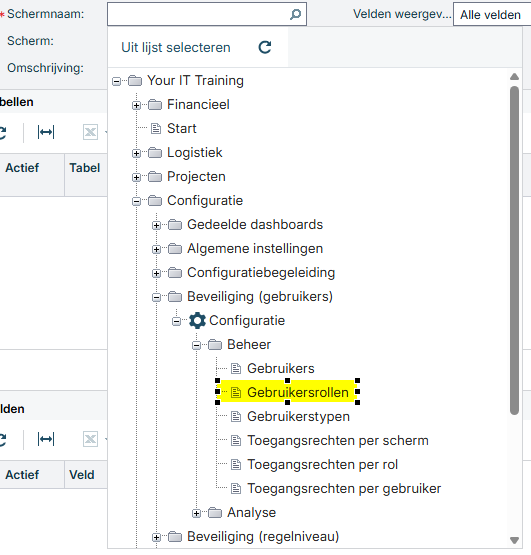
Task: Click the Gebruikersrollen document icon
Action: [x=236, y=393]
